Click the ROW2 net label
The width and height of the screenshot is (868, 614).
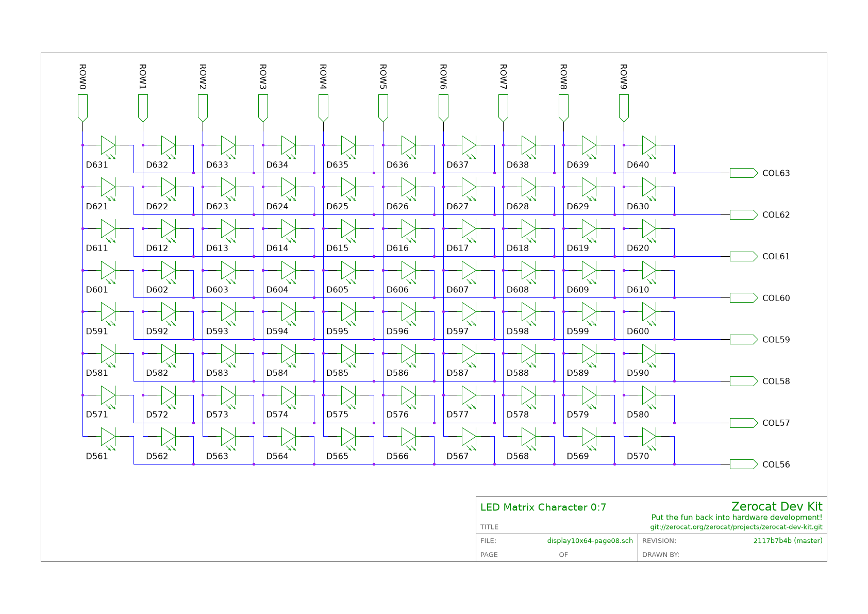tap(203, 77)
